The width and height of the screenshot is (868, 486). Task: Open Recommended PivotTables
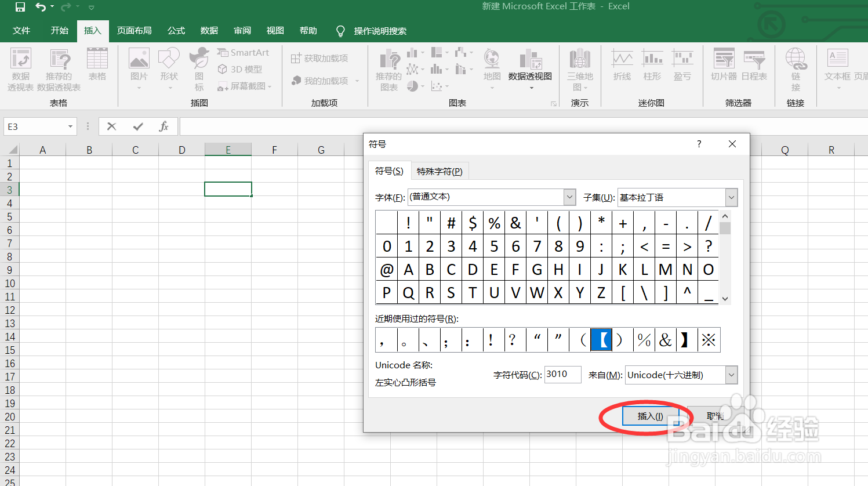pyautogui.click(x=59, y=70)
